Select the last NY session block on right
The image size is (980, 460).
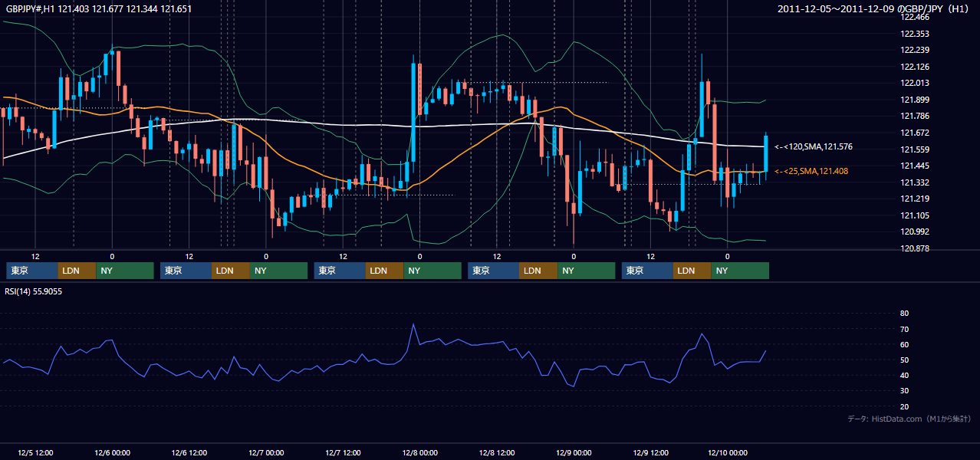(x=741, y=271)
